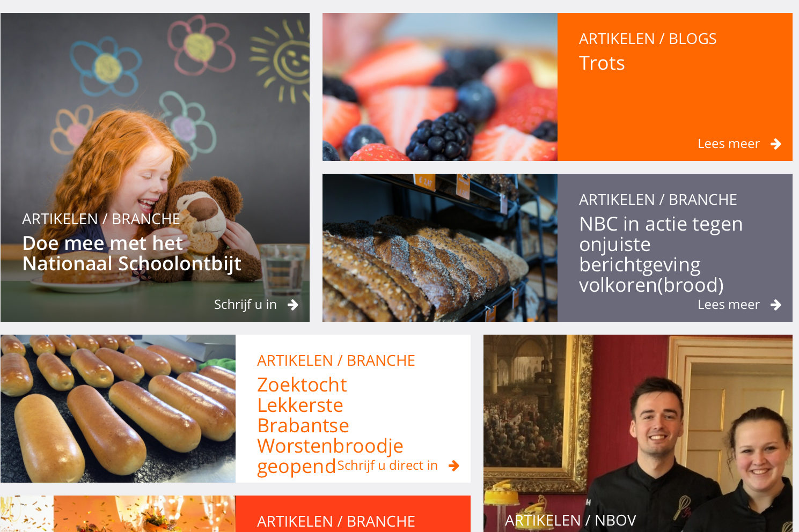Select ARTIKELEN / NBOV category label

pos(570,520)
